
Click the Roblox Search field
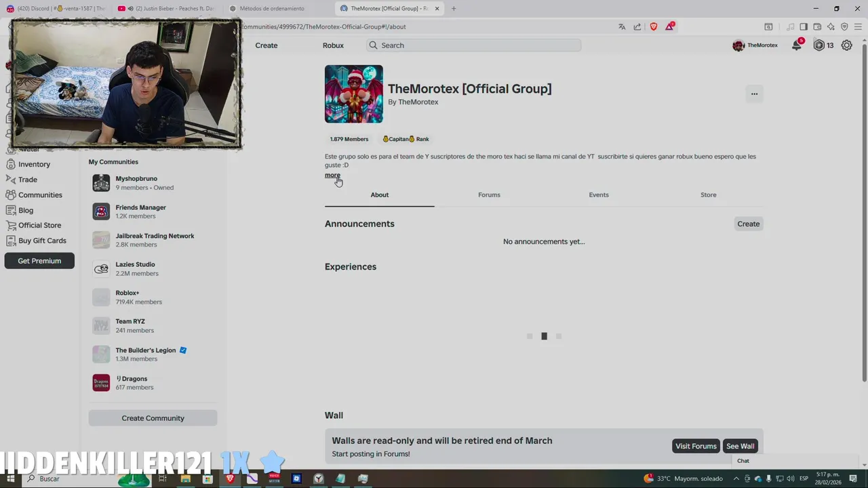474,45
